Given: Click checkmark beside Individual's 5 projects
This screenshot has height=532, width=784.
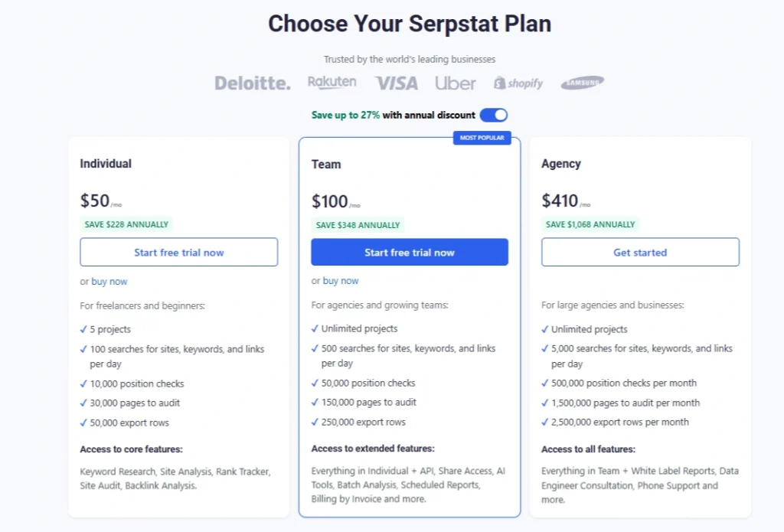Looking at the screenshot, I should tap(83, 329).
